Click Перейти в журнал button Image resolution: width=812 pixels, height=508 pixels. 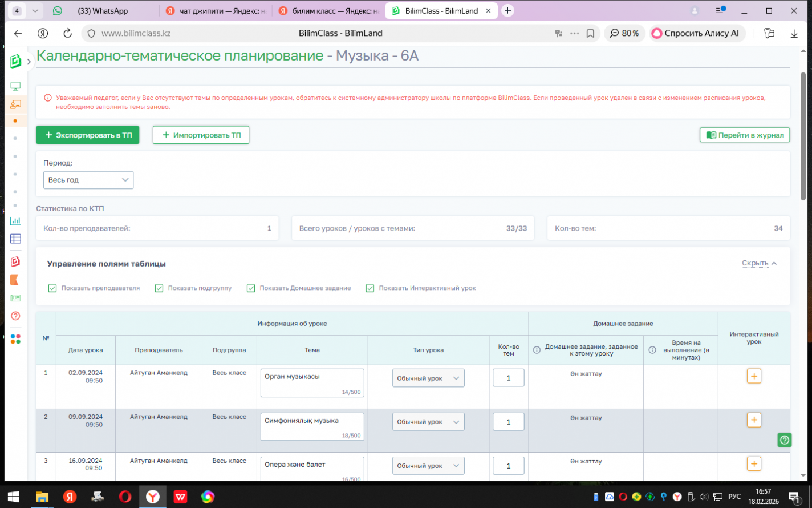click(x=745, y=135)
